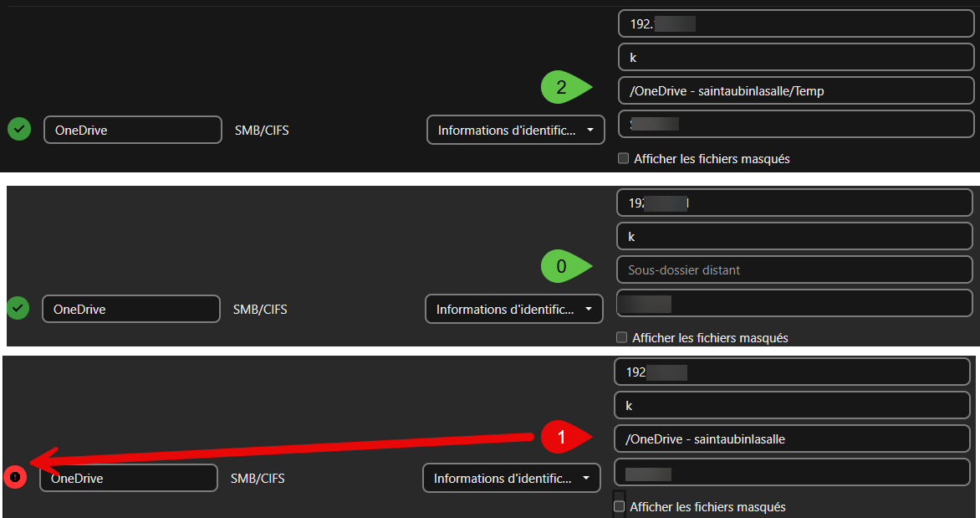Click green checkmark in the row with Temp subfolder
Viewport: 980px width, 518px height.
click(x=19, y=130)
